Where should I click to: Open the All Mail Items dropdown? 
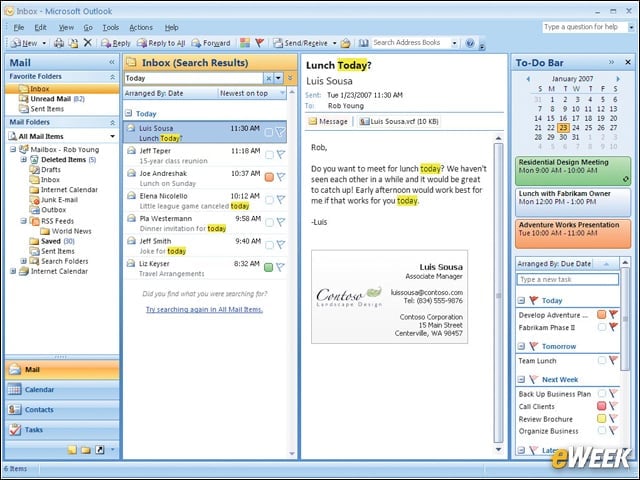(112, 136)
